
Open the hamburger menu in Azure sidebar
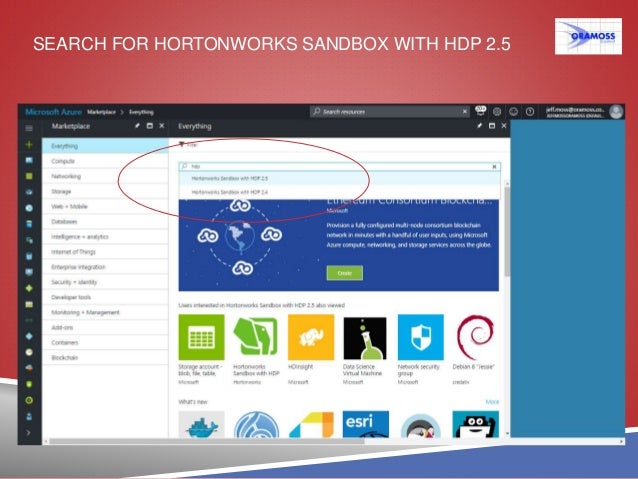29,128
